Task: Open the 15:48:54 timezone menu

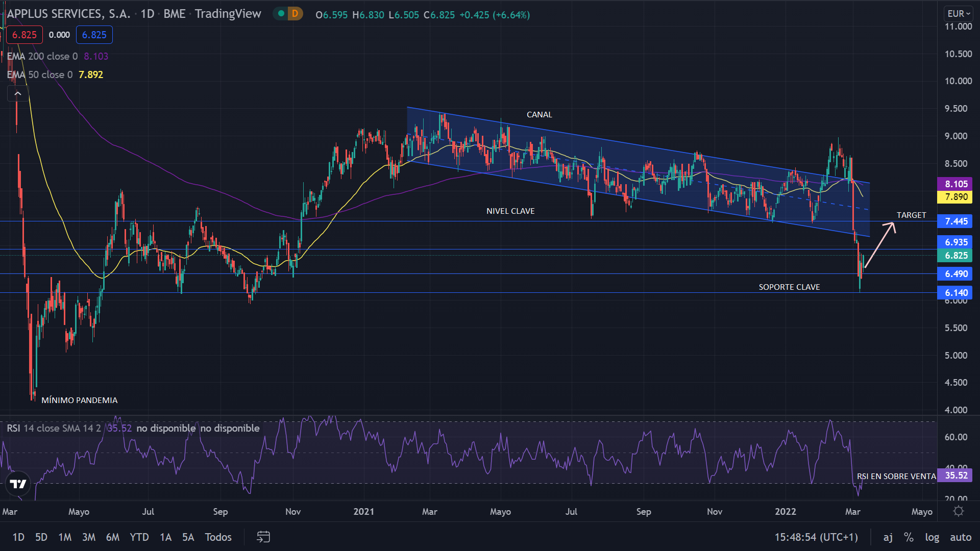Action: tap(816, 537)
